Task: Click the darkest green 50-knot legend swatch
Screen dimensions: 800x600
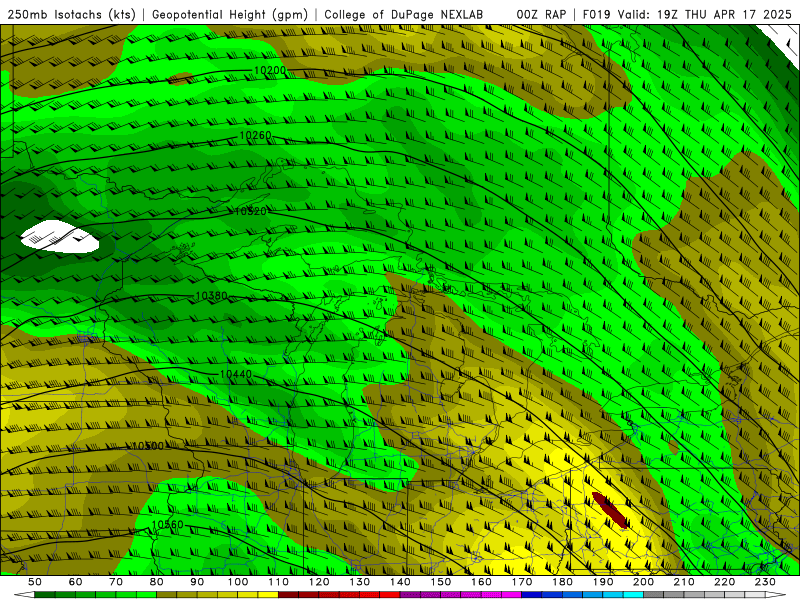Action: click(44, 594)
